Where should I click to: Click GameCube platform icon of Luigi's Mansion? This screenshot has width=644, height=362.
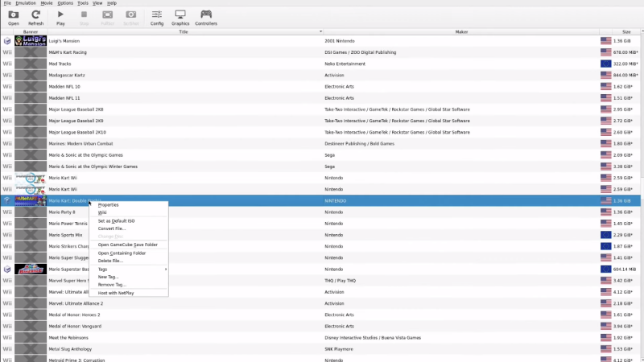[7, 41]
